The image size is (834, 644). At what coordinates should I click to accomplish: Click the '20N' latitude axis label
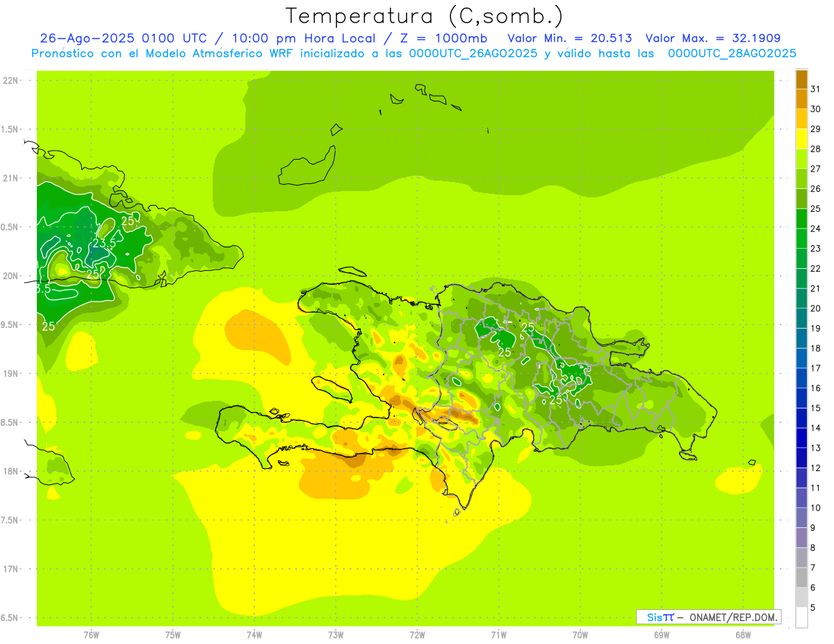(12, 276)
